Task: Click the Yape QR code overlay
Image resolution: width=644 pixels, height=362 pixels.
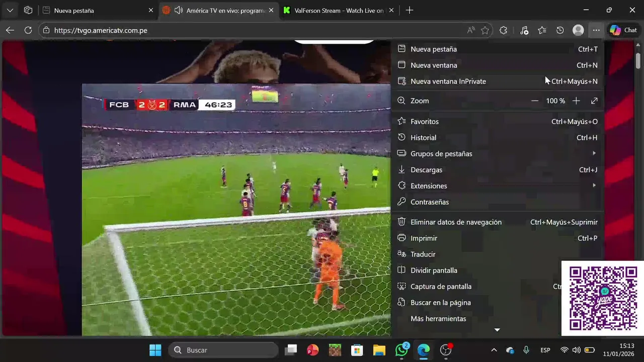Action: tap(603, 298)
